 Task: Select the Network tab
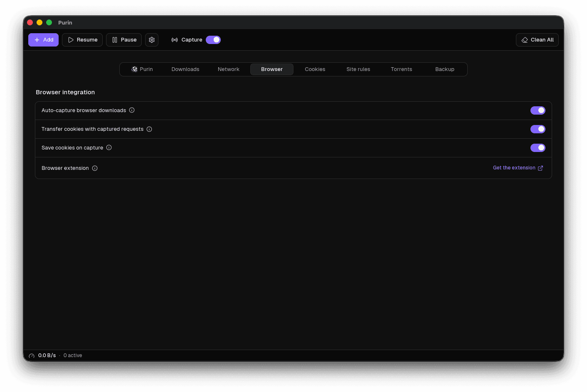[229, 69]
